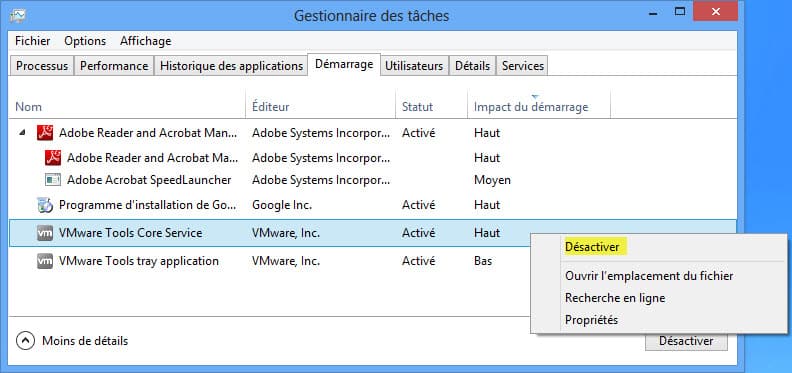792x373 pixels.
Task: Click Activé status of VMware Tools tray application
Action: (418, 261)
